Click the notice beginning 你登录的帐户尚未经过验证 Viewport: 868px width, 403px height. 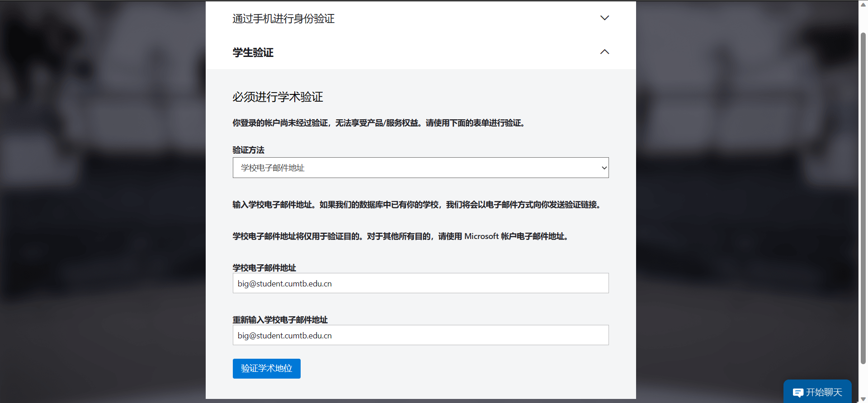pyautogui.click(x=379, y=123)
